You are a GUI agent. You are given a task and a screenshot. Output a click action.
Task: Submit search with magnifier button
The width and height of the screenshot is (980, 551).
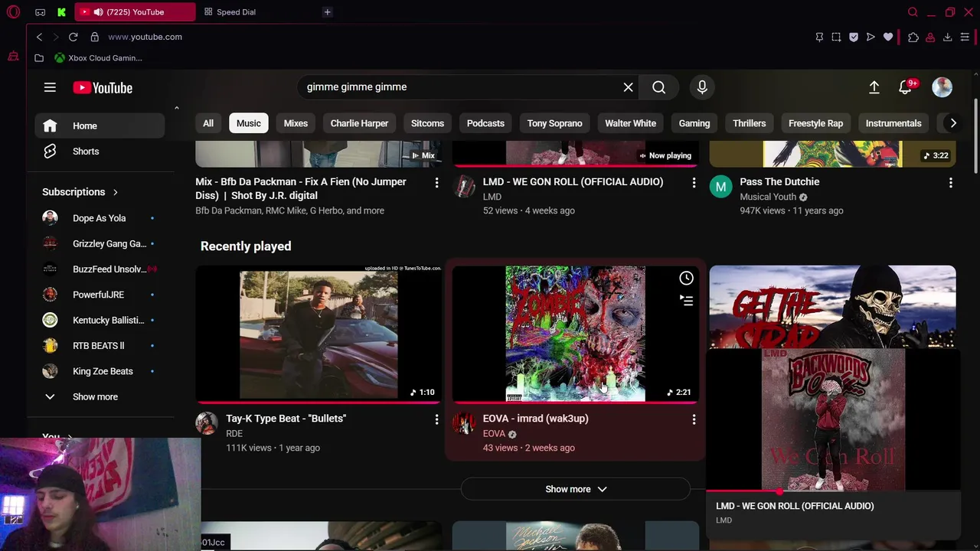coord(659,87)
